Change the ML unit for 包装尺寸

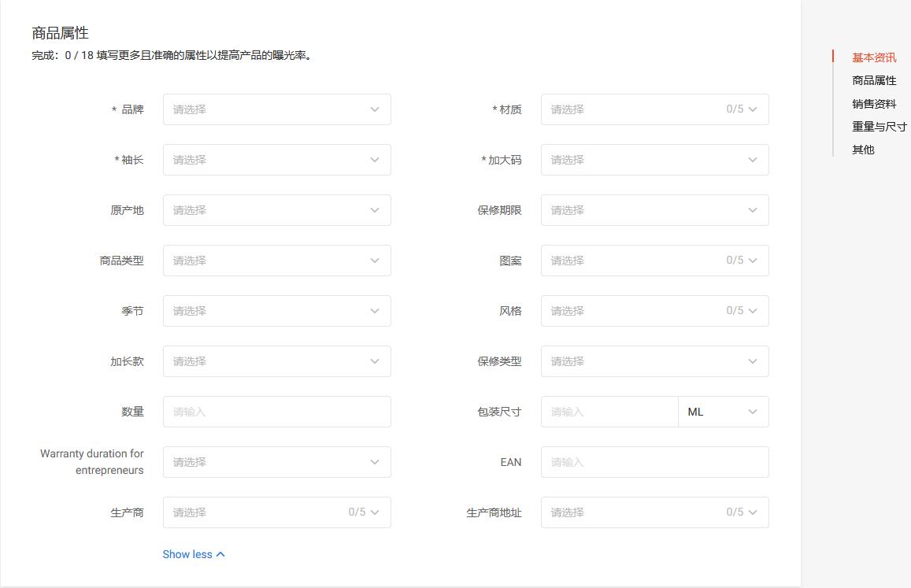(723, 412)
